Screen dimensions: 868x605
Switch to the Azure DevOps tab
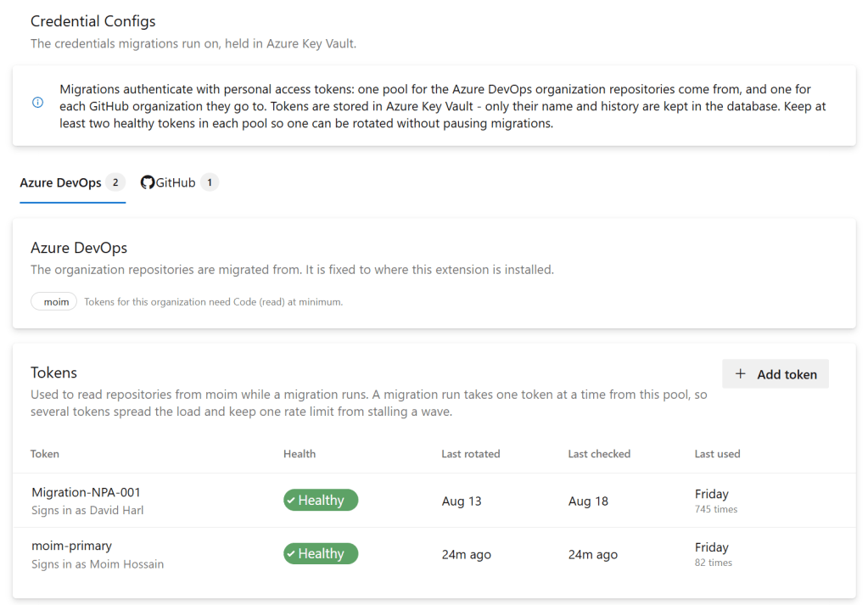(72, 182)
